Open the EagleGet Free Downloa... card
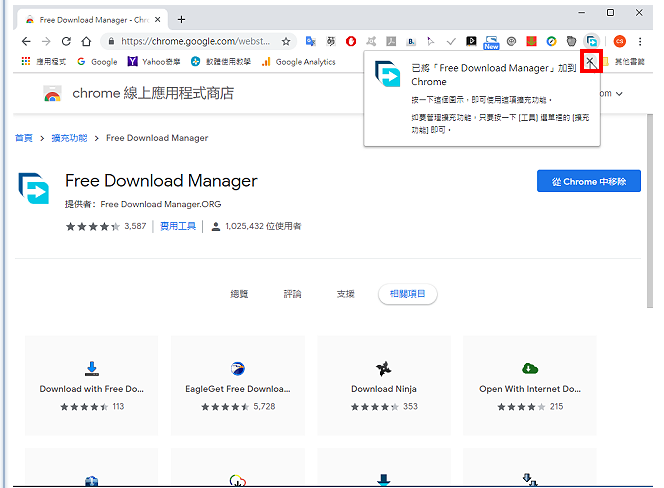The width and height of the screenshot is (664, 488). pyautogui.click(x=238, y=385)
